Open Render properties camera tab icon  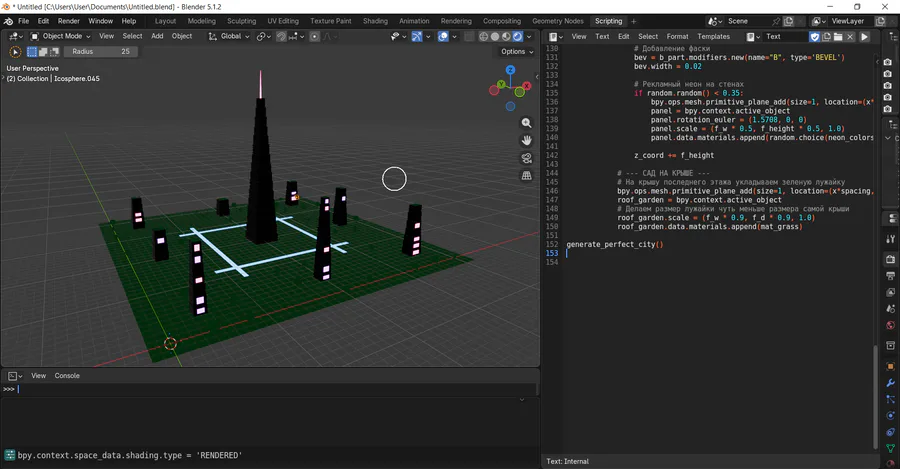[890, 259]
